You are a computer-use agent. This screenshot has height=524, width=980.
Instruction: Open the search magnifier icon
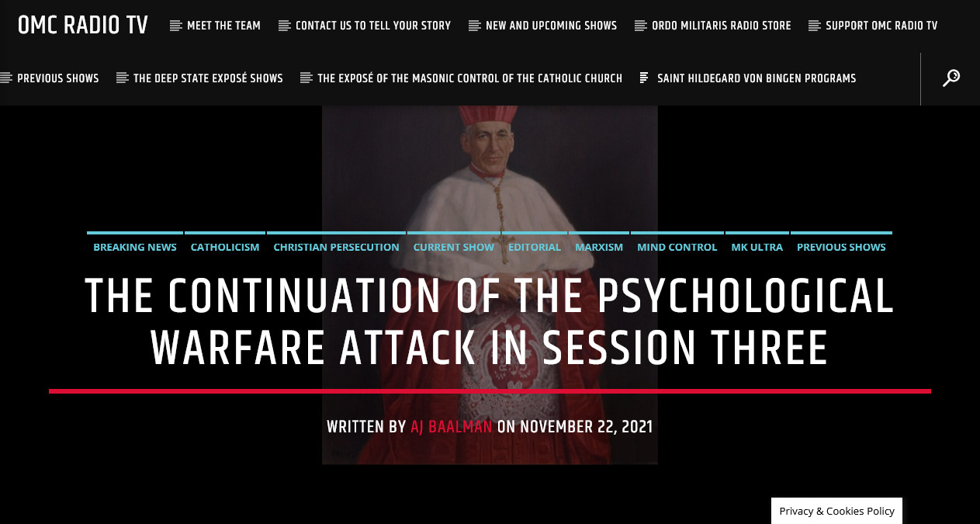click(951, 78)
